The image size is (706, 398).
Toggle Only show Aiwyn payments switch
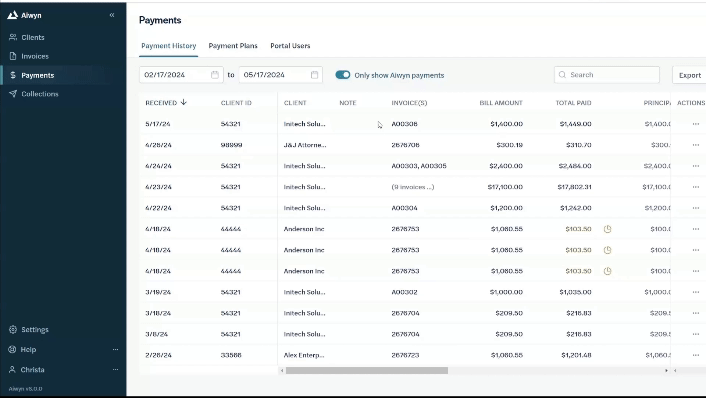pyautogui.click(x=343, y=75)
